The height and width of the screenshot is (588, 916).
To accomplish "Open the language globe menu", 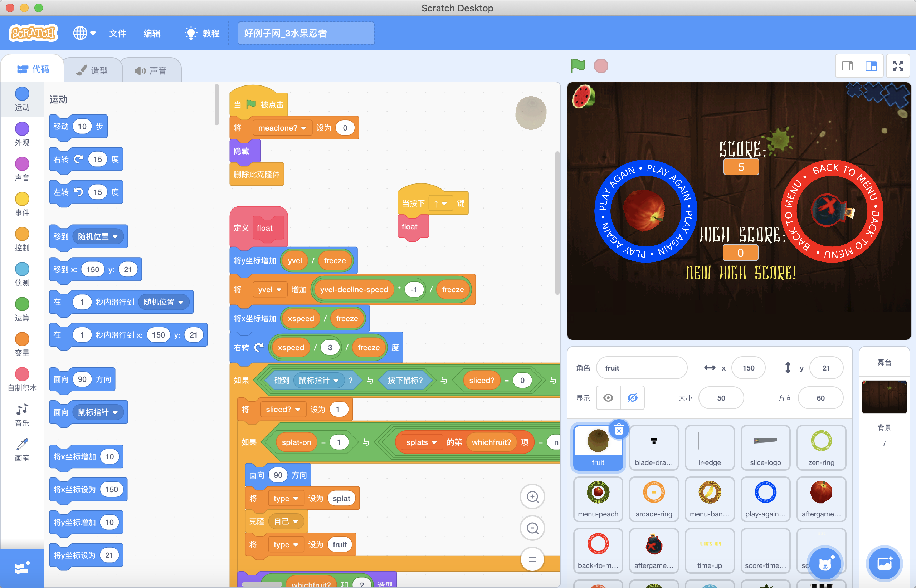I will pos(84,33).
